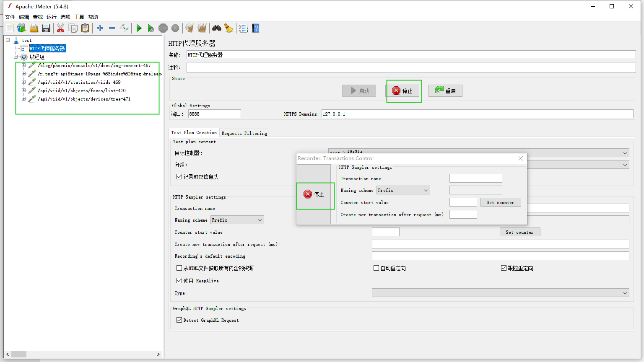
Task: Toggle 使用 KeepAlive checkbox
Action: coord(179,281)
